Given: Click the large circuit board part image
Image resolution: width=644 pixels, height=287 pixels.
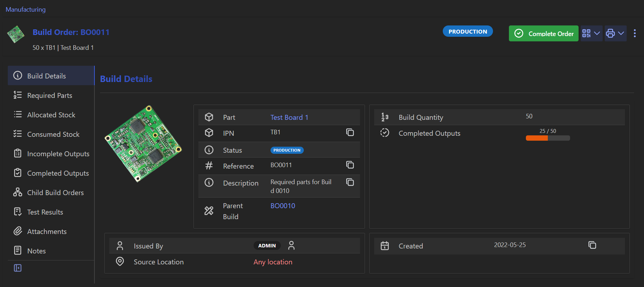Looking at the screenshot, I should tap(143, 143).
